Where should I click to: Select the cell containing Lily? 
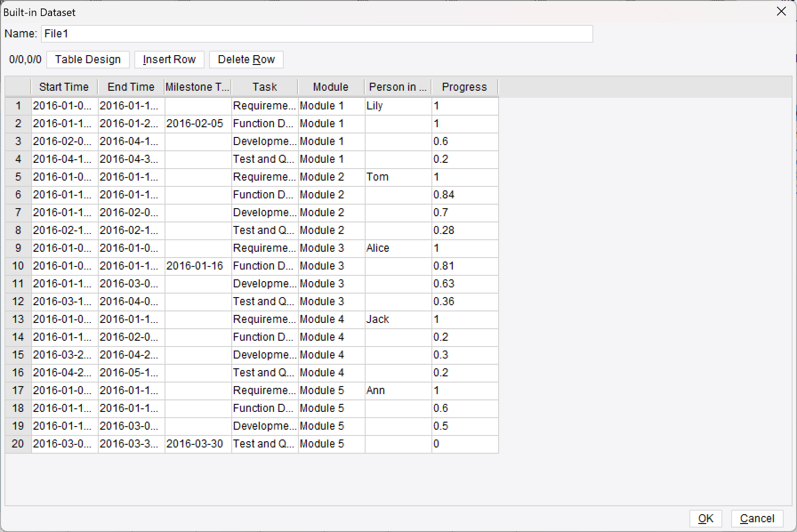pyautogui.click(x=397, y=106)
